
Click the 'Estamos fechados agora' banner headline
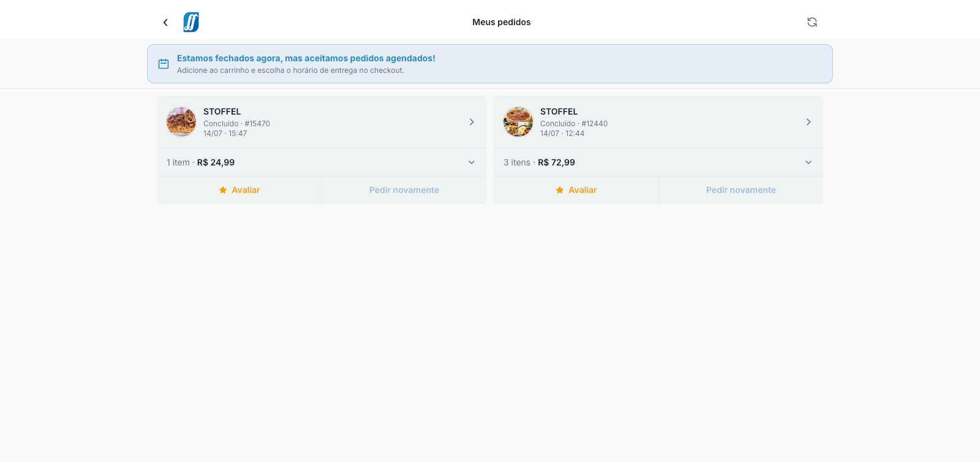[306, 58]
